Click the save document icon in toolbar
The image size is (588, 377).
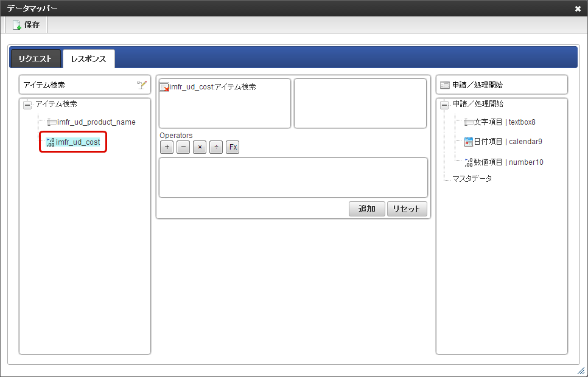coord(16,25)
